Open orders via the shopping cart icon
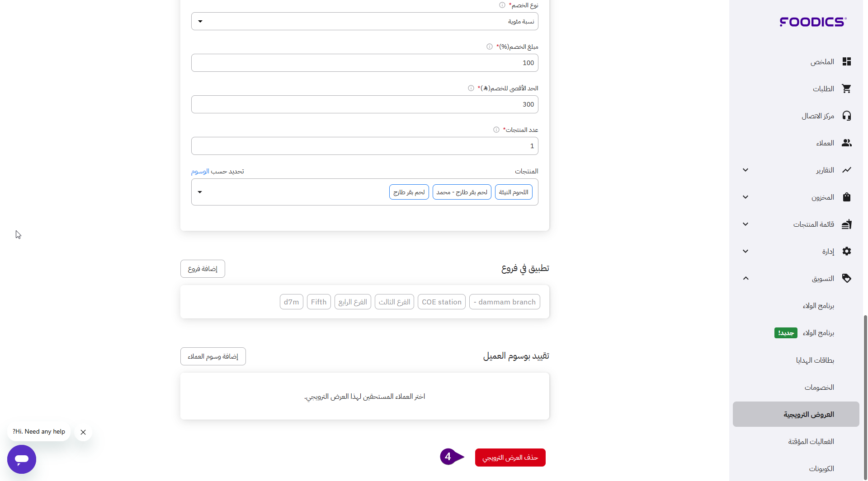868x481 pixels. click(x=846, y=89)
